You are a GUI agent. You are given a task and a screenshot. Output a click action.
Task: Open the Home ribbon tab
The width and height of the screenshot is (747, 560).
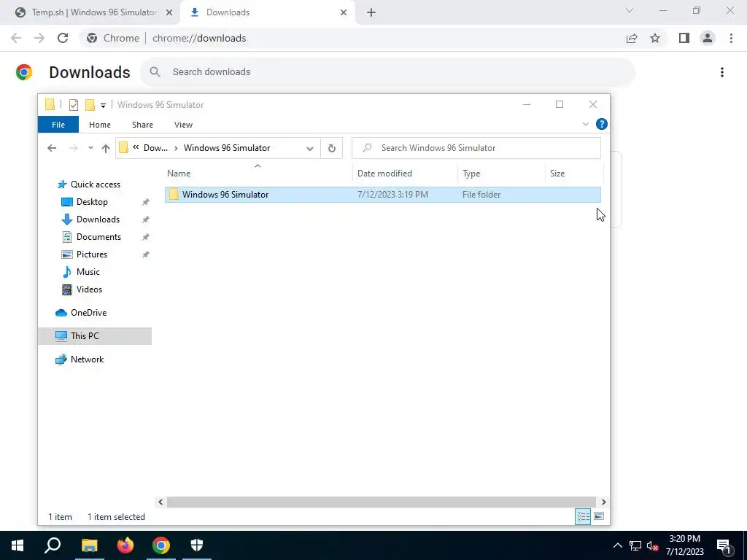pyautogui.click(x=99, y=125)
